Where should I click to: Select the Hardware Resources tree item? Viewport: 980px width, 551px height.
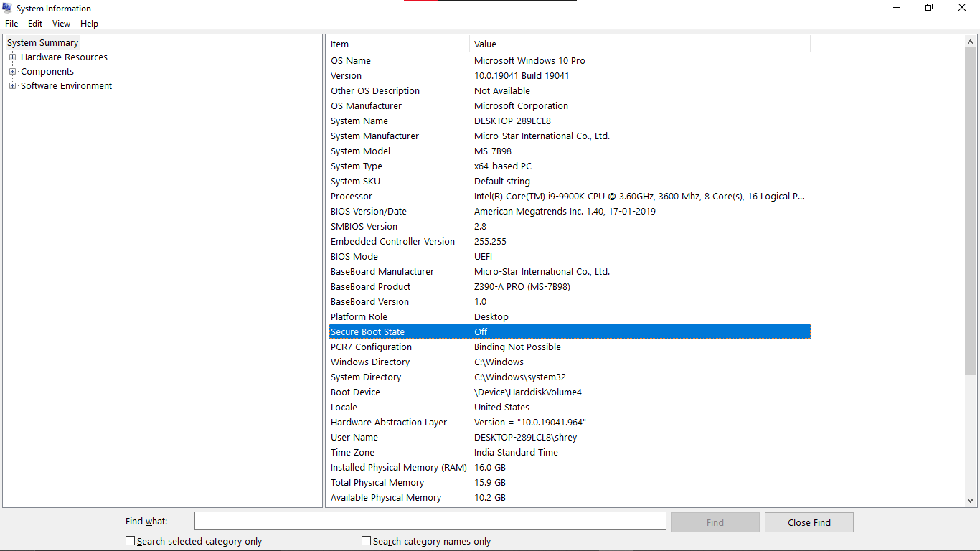tap(64, 57)
